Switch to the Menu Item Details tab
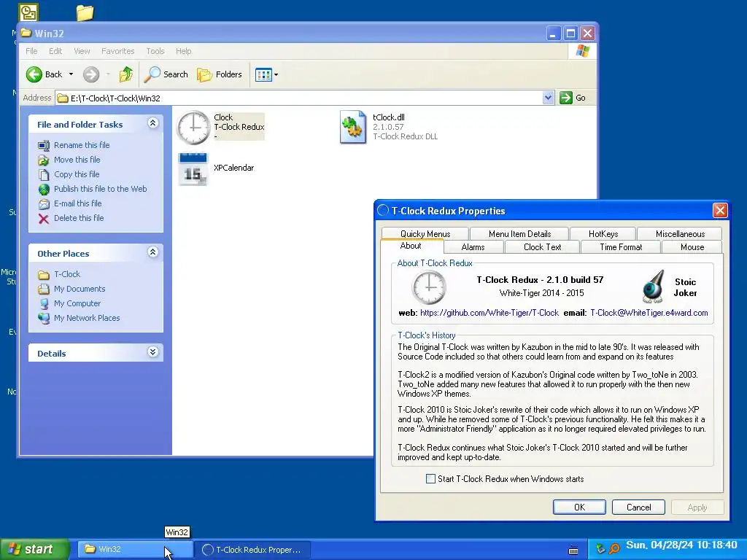 tap(519, 234)
